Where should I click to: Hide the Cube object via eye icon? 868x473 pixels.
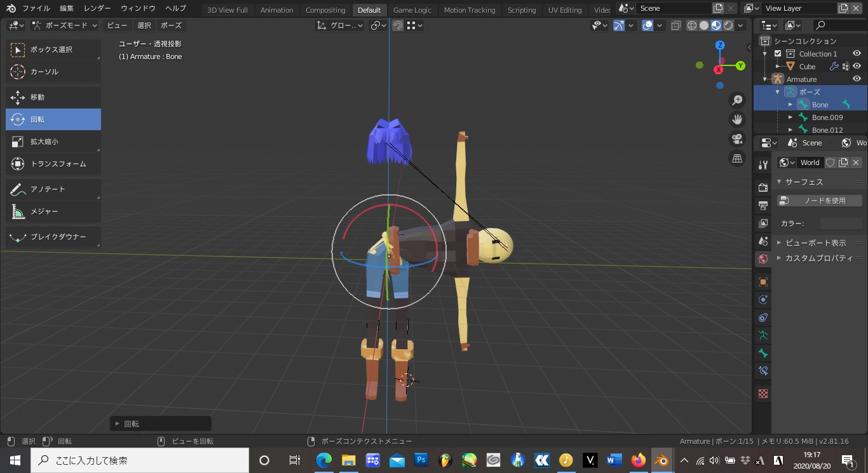pos(857,67)
